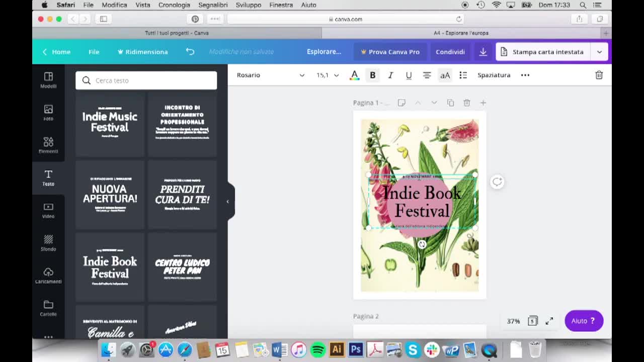The height and width of the screenshot is (362, 644).
Task: Open the Modelli templates panel
Action: (x=48, y=80)
